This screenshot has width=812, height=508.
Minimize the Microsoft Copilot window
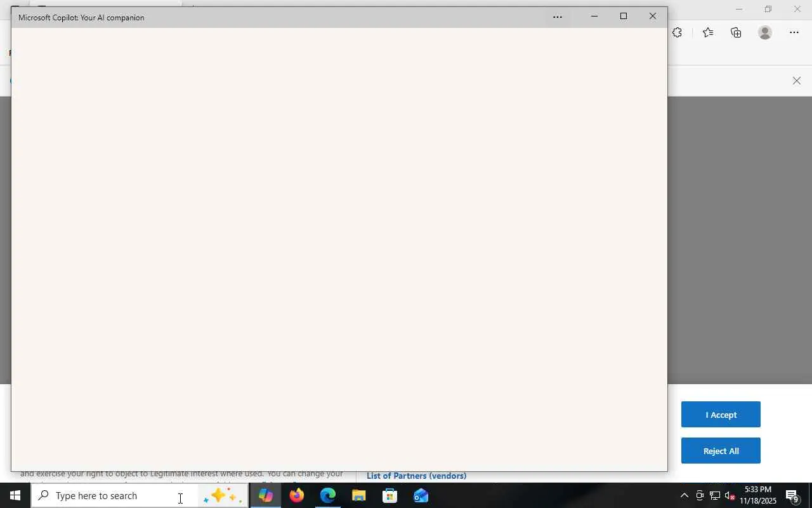click(x=594, y=17)
